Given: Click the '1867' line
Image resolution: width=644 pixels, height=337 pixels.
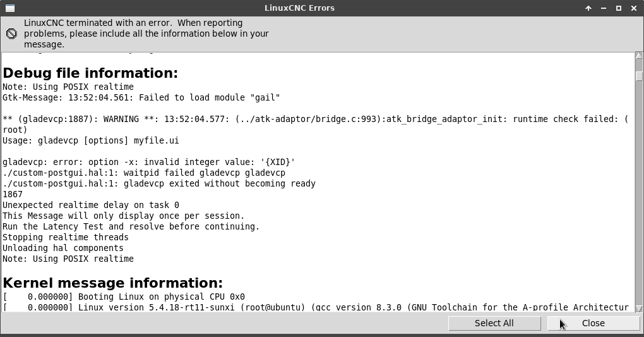Looking at the screenshot, I should (x=13, y=194).
